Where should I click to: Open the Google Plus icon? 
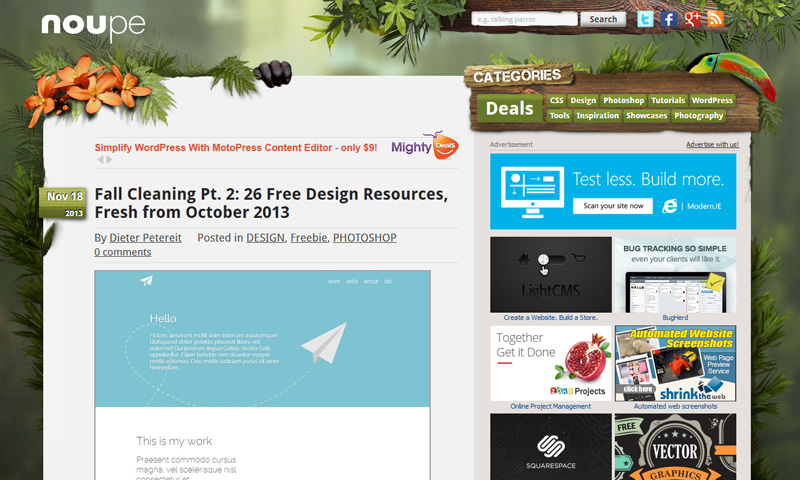(x=692, y=19)
